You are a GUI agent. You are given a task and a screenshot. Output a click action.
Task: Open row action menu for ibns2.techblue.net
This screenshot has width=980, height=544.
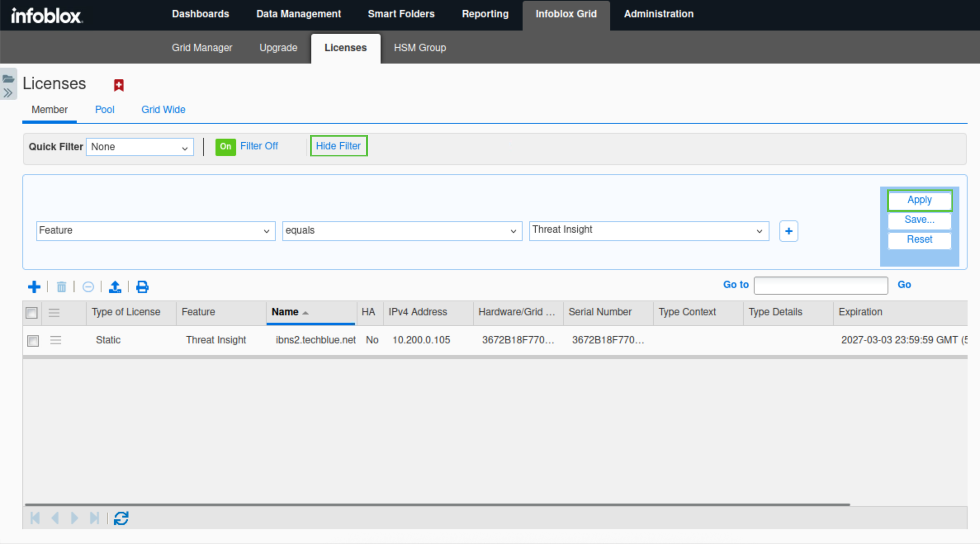pyautogui.click(x=56, y=340)
